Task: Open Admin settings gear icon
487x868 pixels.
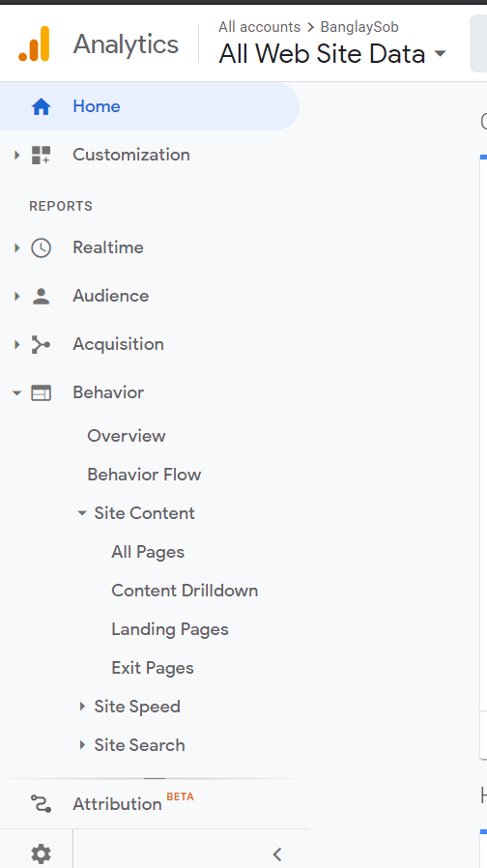Action: [x=41, y=854]
